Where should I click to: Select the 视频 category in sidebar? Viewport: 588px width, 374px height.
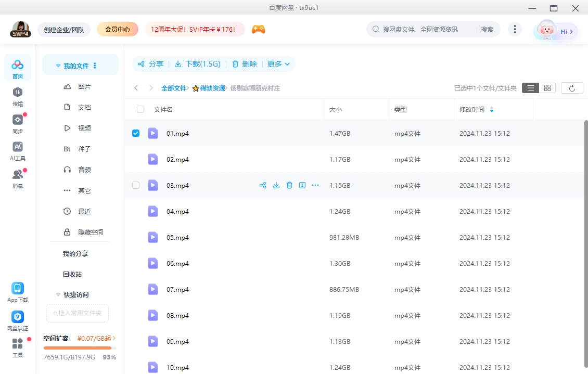(85, 128)
